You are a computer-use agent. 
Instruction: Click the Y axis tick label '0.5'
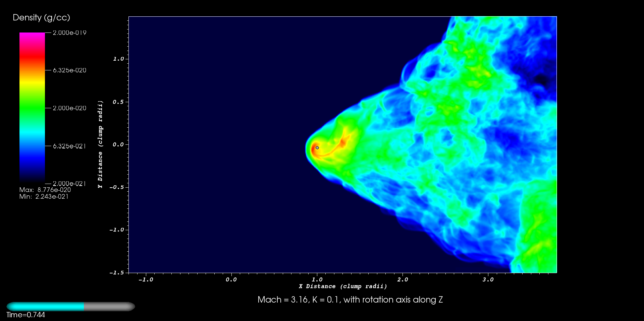click(118, 102)
